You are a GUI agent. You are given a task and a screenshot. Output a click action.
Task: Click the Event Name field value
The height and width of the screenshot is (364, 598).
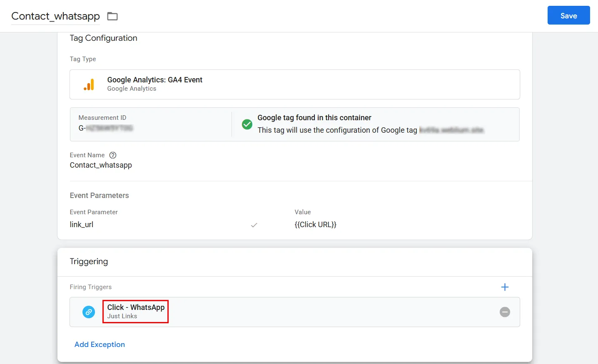point(101,165)
